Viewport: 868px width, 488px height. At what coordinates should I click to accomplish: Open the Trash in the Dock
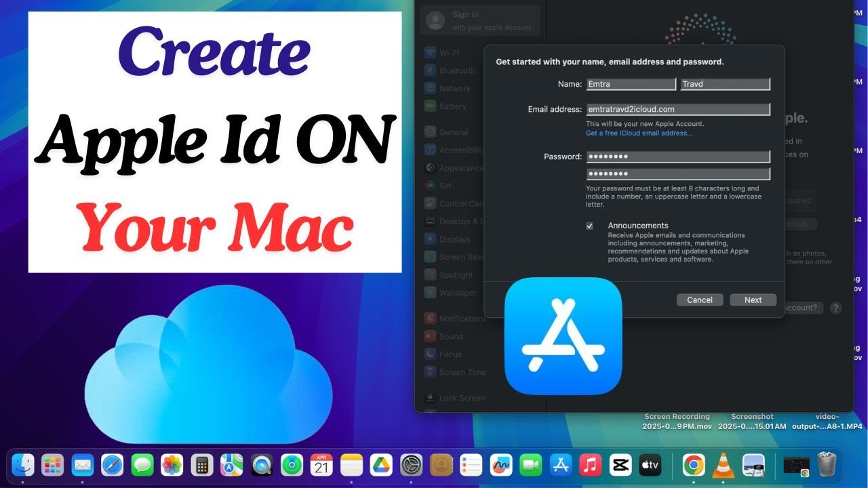pyautogui.click(x=826, y=465)
